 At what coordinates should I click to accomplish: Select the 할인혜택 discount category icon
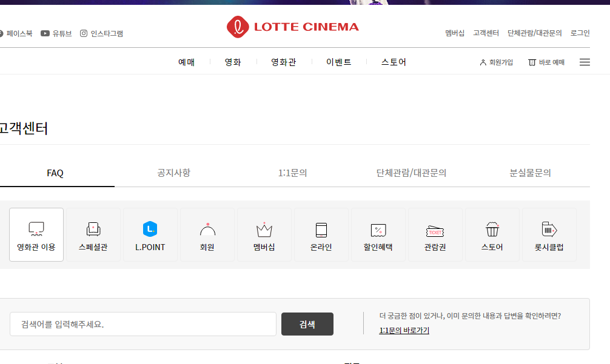(x=378, y=234)
